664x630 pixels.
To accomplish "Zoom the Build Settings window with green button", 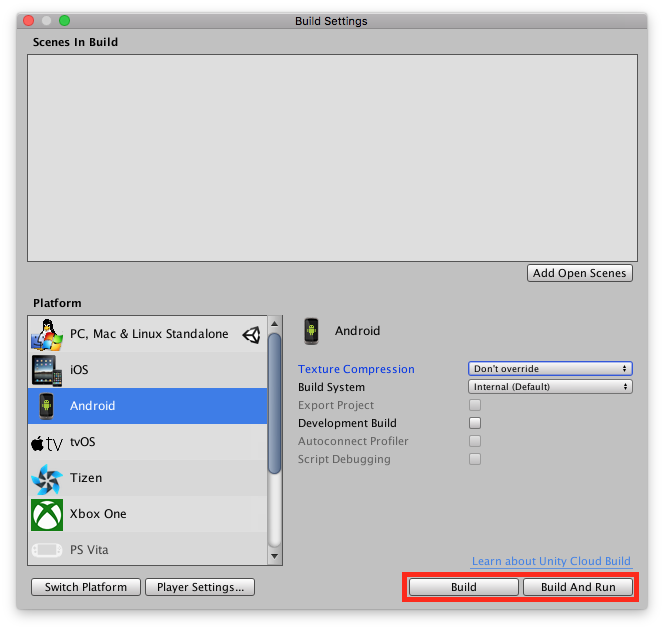I will tap(64, 20).
